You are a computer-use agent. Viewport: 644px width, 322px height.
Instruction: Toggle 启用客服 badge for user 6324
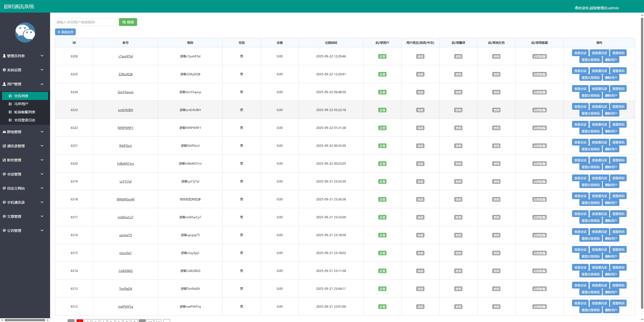539,92
